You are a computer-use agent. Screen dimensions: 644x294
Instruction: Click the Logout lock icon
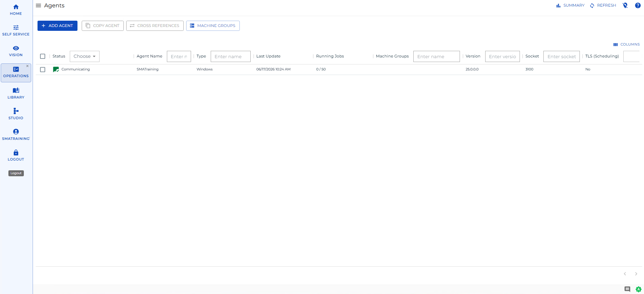16,152
